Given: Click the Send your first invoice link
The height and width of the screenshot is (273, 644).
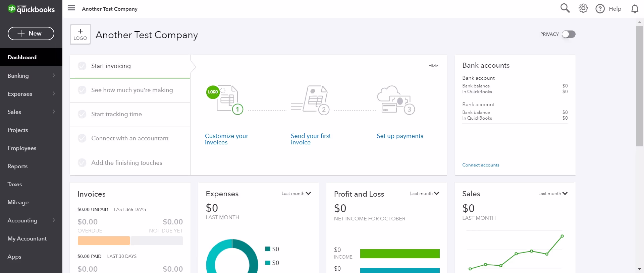Looking at the screenshot, I should (311, 139).
